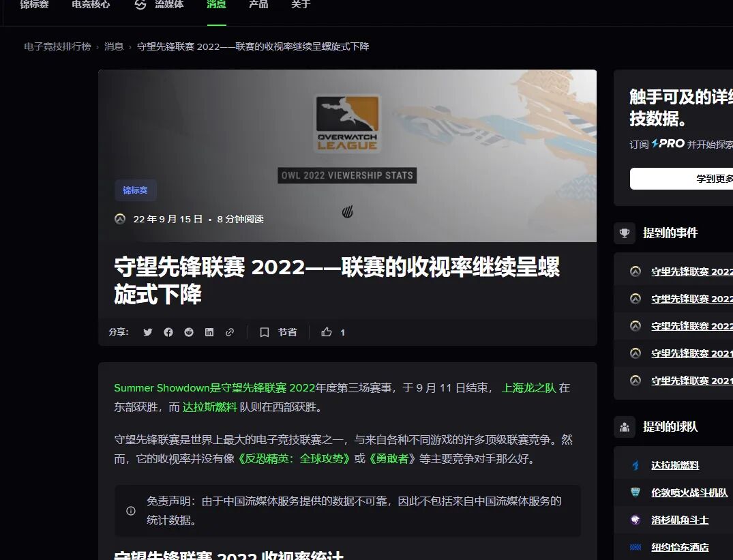Click the streaming media icon in navbar
This screenshot has width=733, height=560.
(140, 4)
